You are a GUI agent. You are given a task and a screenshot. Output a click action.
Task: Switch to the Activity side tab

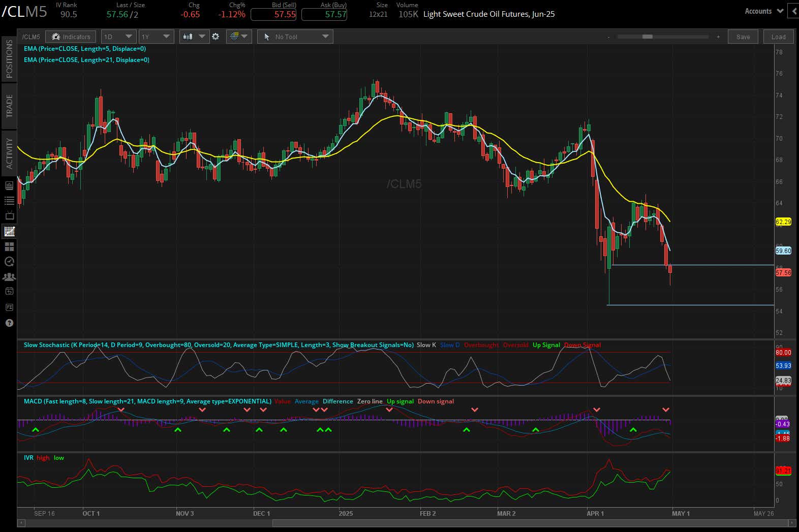(x=9, y=153)
